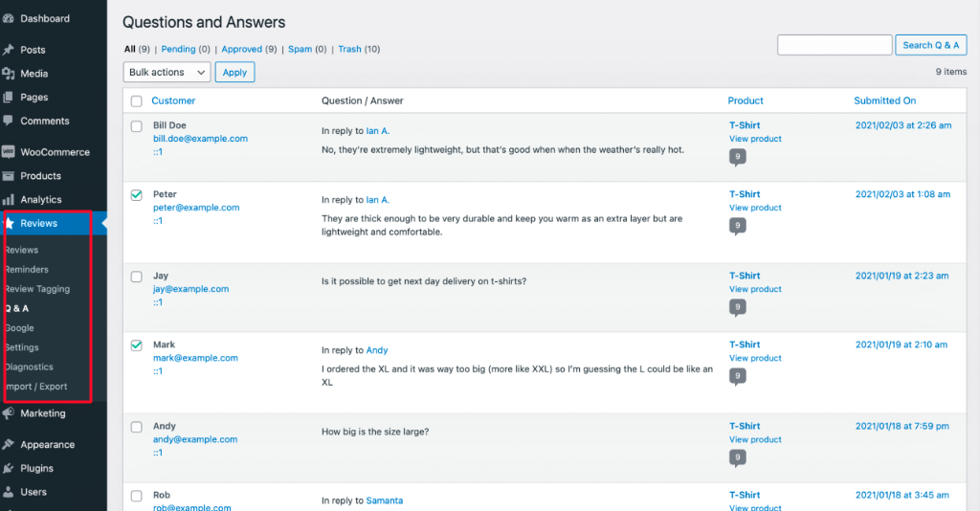Click the Posts pin icon
Image resolution: width=980 pixels, height=511 pixels.
8,50
